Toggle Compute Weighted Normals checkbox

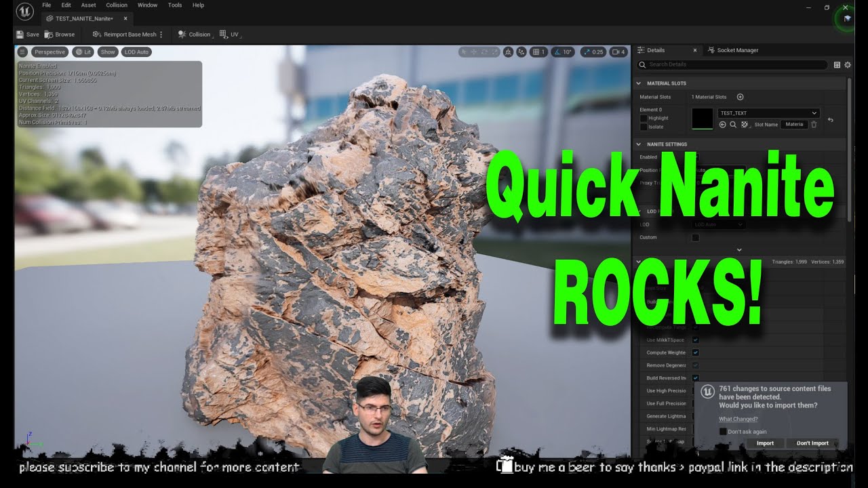coord(695,352)
